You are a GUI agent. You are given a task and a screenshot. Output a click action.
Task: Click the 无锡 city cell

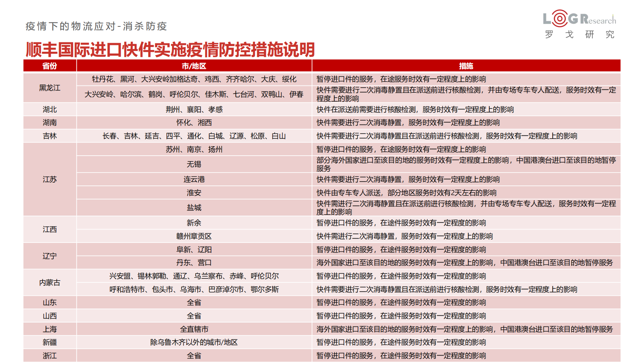click(194, 164)
